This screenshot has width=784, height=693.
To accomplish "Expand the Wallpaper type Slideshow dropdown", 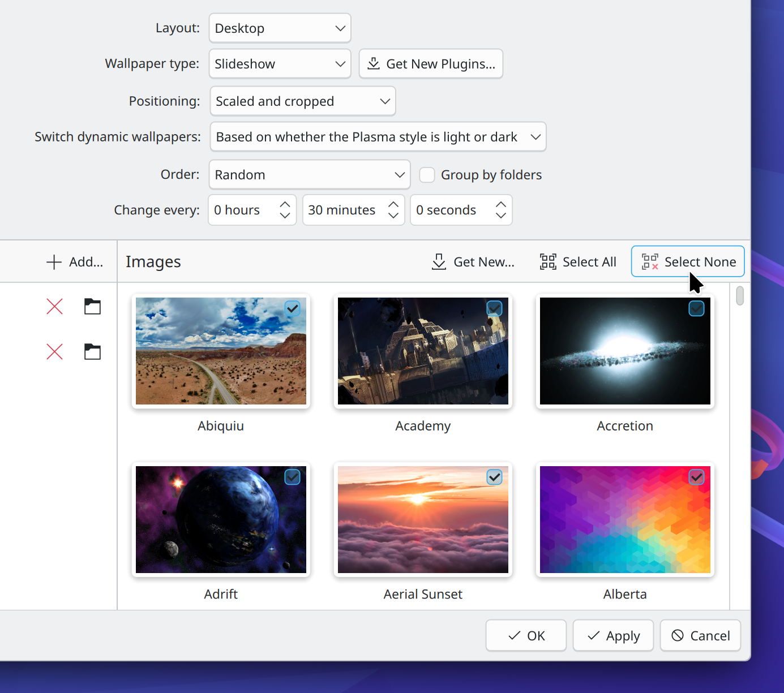I will pyautogui.click(x=280, y=64).
